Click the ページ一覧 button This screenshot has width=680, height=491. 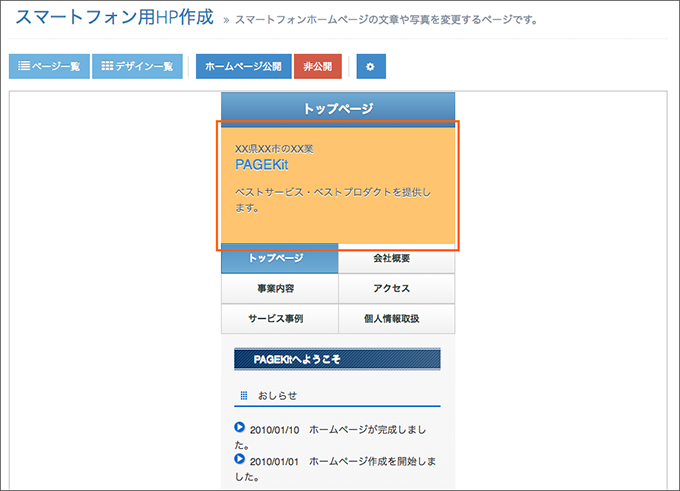coord(49,66)
